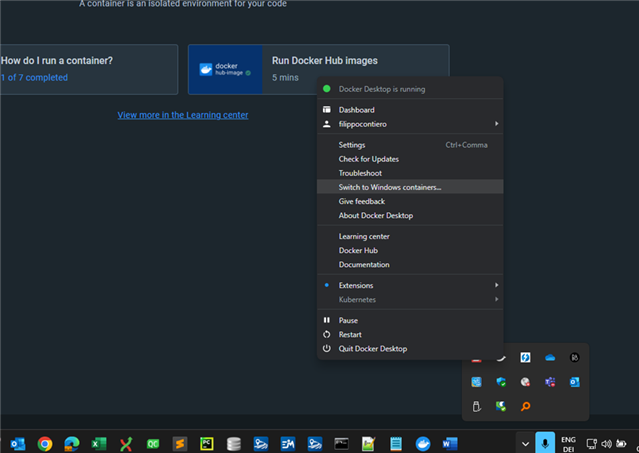This screenshot has width=639, height=453.
Task: Select Quit Docker Desktop
Action: pos(410,349)
